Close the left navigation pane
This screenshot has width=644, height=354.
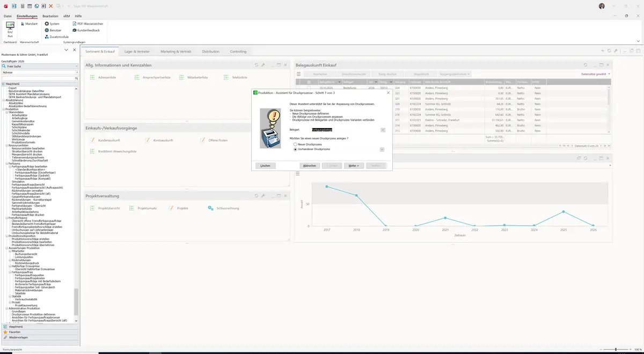74,50
